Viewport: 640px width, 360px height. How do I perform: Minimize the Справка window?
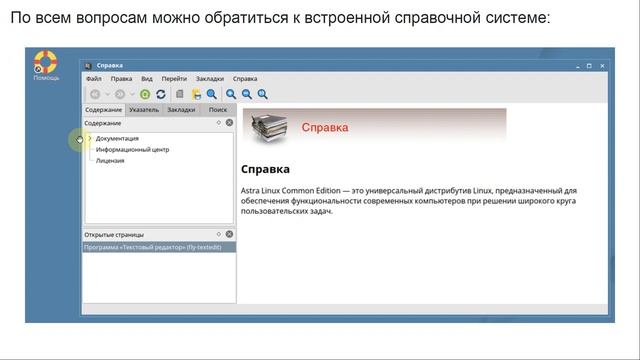[578, 66]
